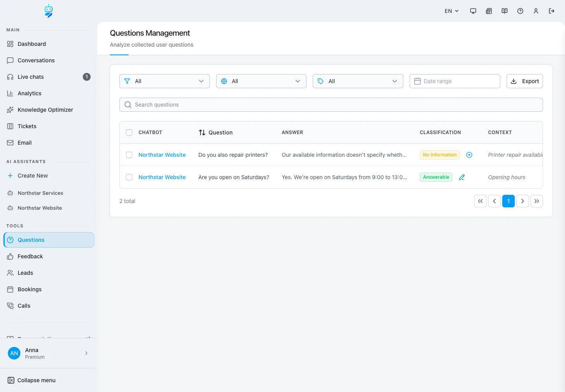Click the chatbot robot logo icon
The image size is (565, 392).
(49, 11)
